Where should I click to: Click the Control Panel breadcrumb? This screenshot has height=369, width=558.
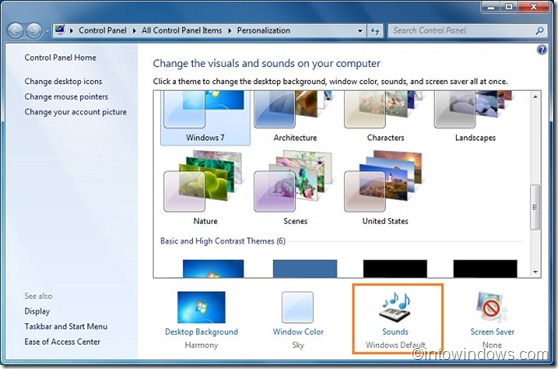(x=102, y=31)
